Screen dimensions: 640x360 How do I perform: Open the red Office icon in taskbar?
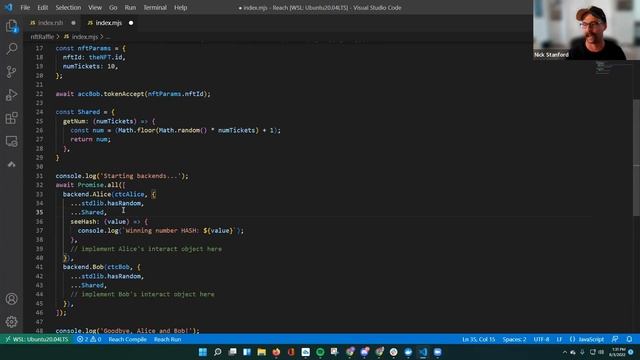(x=291, y=352)
